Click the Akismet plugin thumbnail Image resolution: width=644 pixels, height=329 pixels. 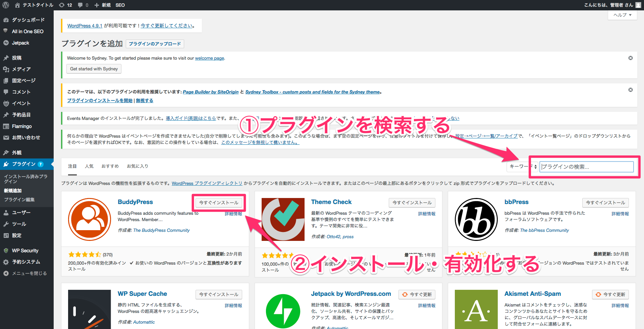476,309
